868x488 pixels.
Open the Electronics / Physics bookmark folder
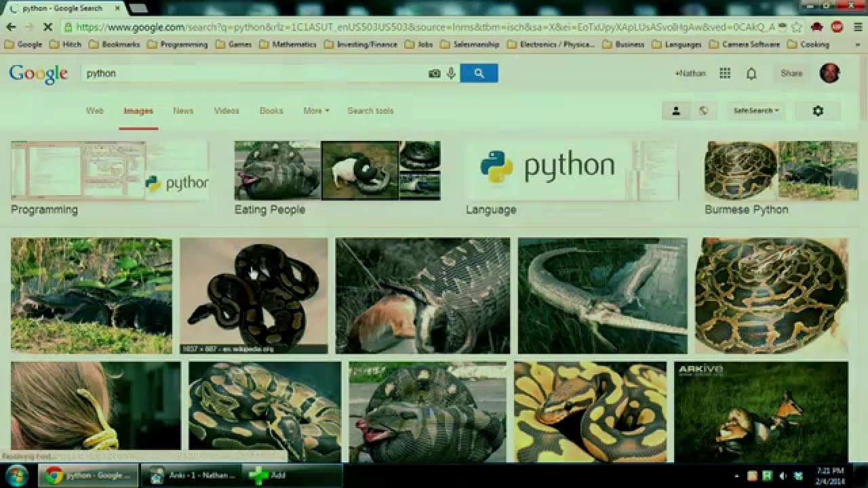tap(551, 44)
